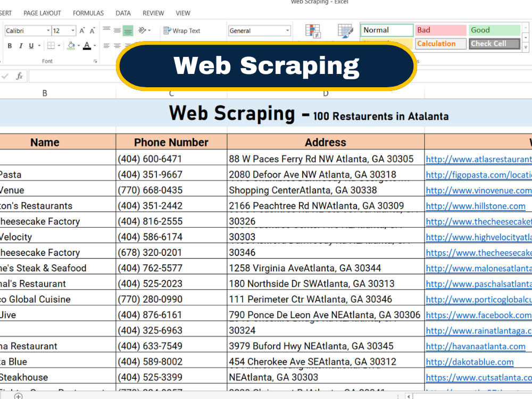Open the DATA ribbon tab
532x399 pixels.
(123, 13)
